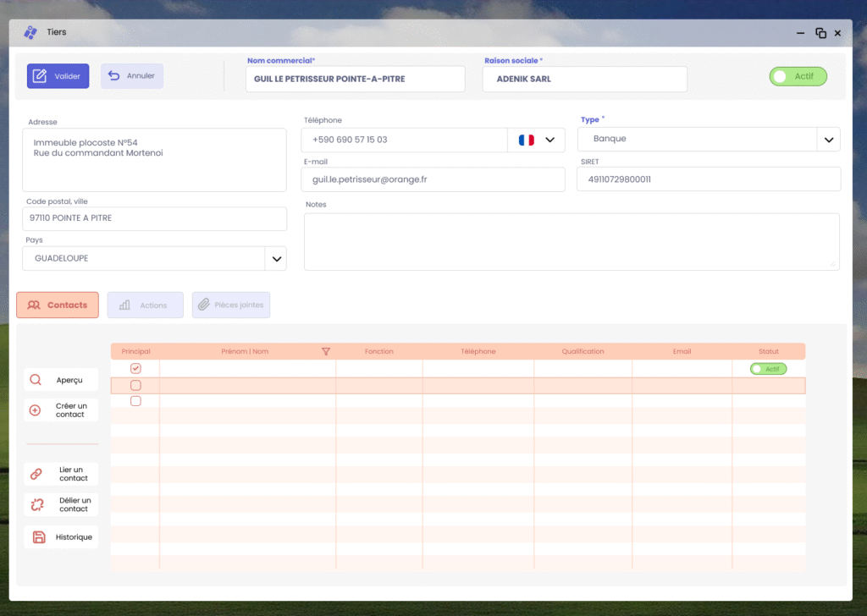This screenshot has width=867, height=616.
Task: Uncheck the Principal checkbox in first contact row
Action: click(135, 369)
